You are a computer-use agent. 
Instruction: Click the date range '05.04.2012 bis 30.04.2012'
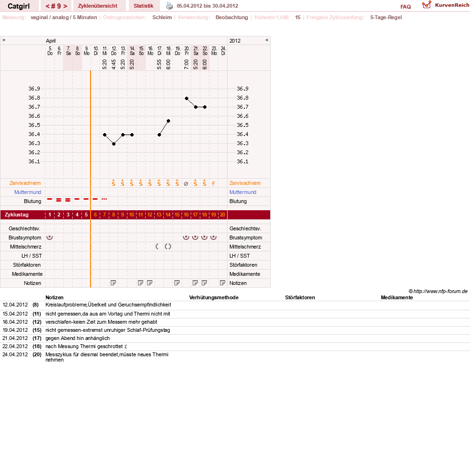[x=207, y=6]
